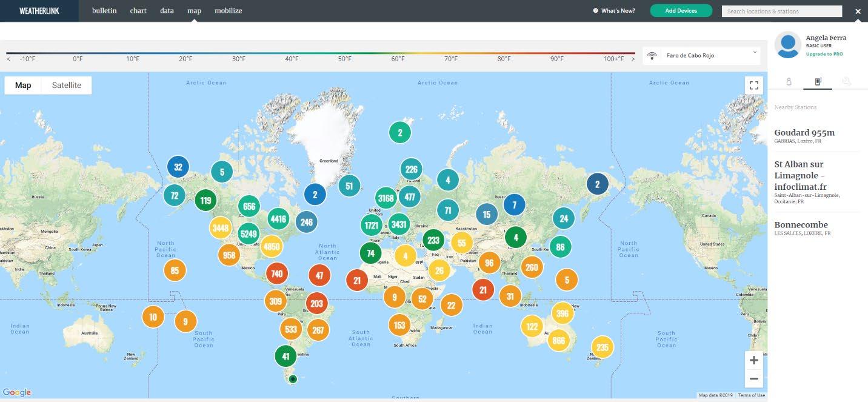Image resolution: width=868 pixels, height=402 pixels.
Task: Click the 203 station cluster marker
Action: point(316,303)
